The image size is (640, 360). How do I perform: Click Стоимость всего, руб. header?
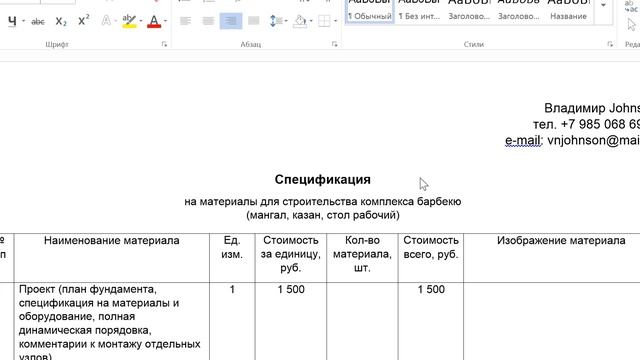431,247
